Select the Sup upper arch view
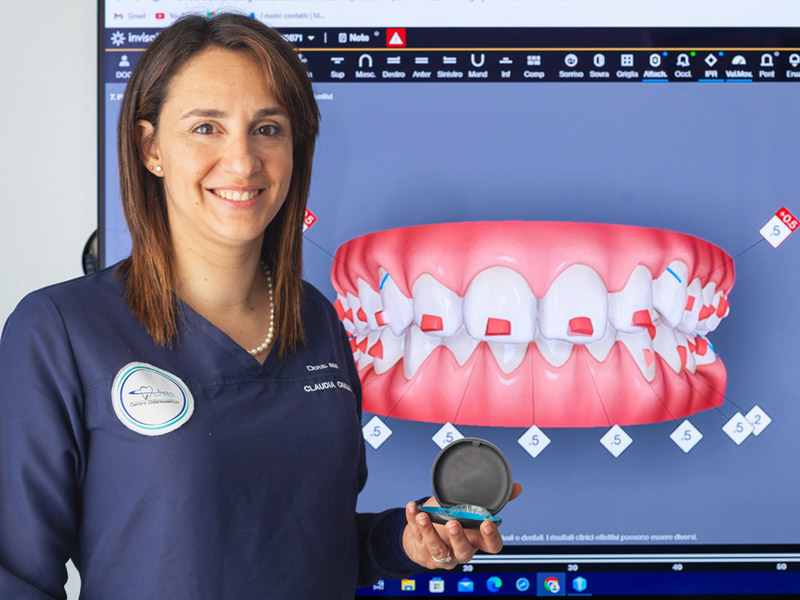 pos(337,66)
